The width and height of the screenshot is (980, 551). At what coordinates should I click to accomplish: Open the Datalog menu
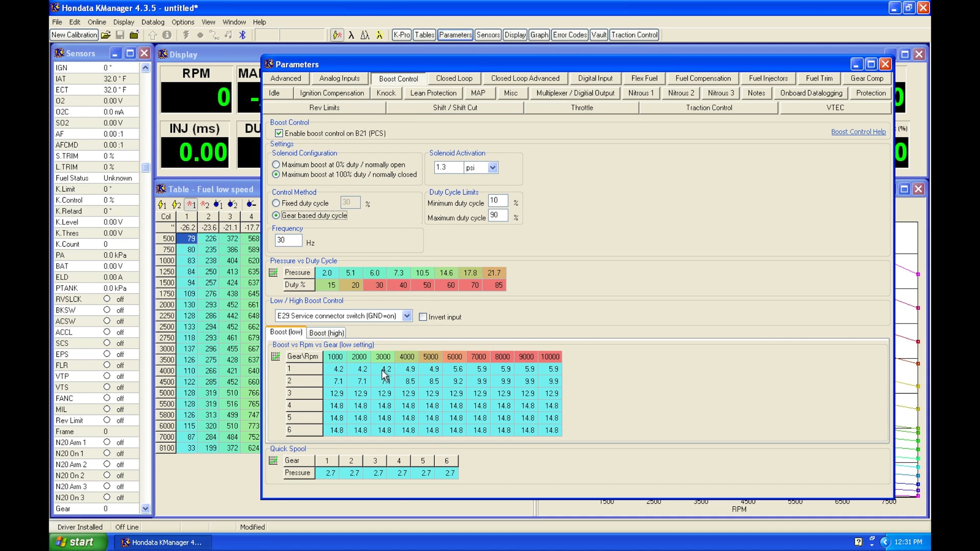click(153, 22)
